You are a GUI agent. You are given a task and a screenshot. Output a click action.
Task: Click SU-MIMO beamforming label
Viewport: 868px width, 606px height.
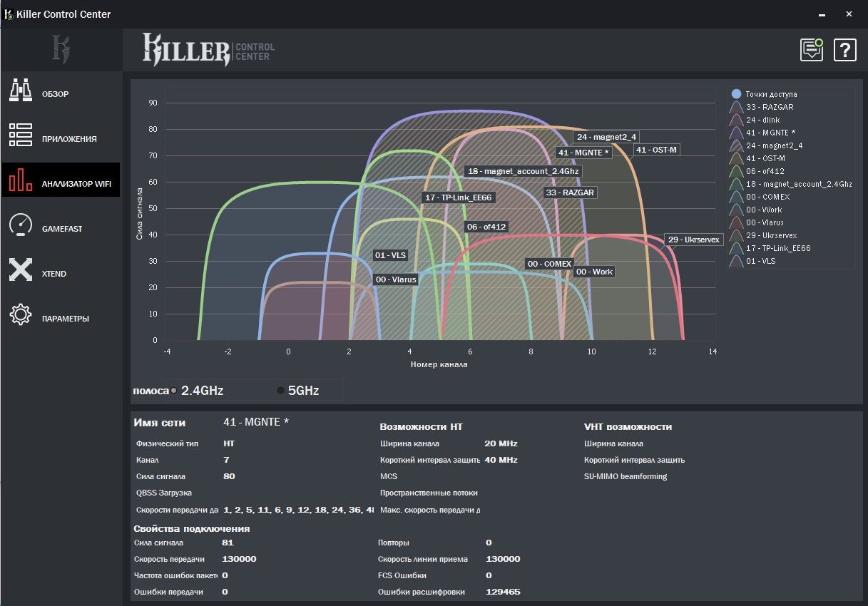(x=626, y=476)
